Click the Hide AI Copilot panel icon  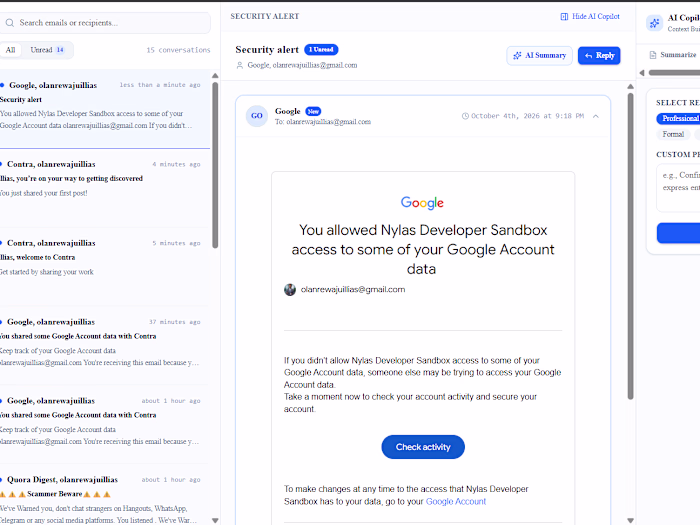(564, 17)
